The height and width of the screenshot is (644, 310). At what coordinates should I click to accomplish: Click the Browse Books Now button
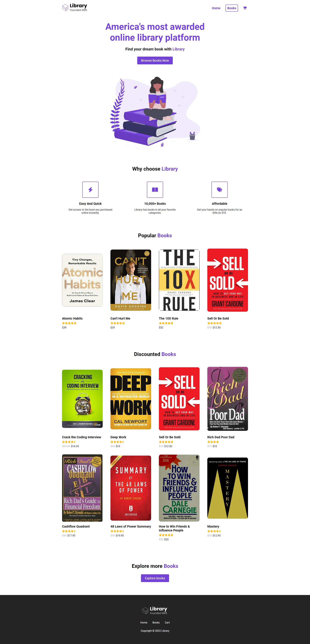155,60
